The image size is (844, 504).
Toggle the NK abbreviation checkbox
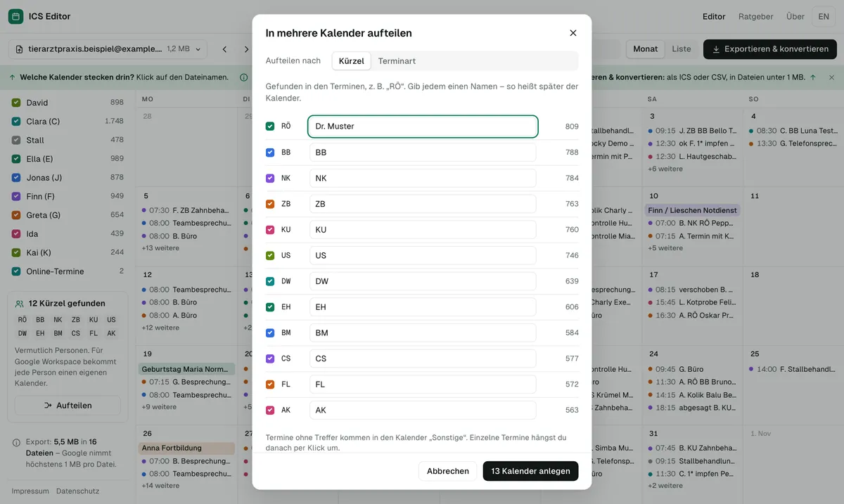tap(270, 179)
